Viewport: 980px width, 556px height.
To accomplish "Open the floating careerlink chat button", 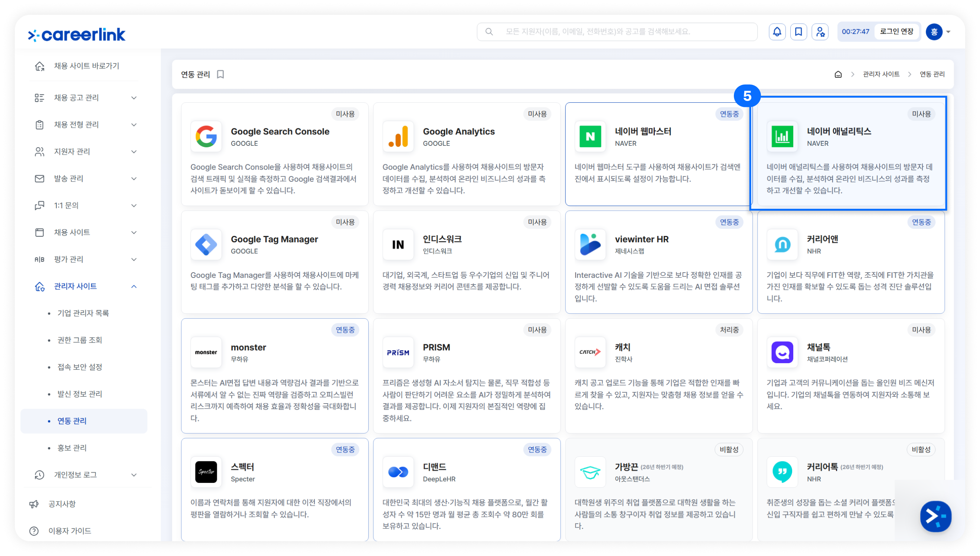I will tap(936, 516).
